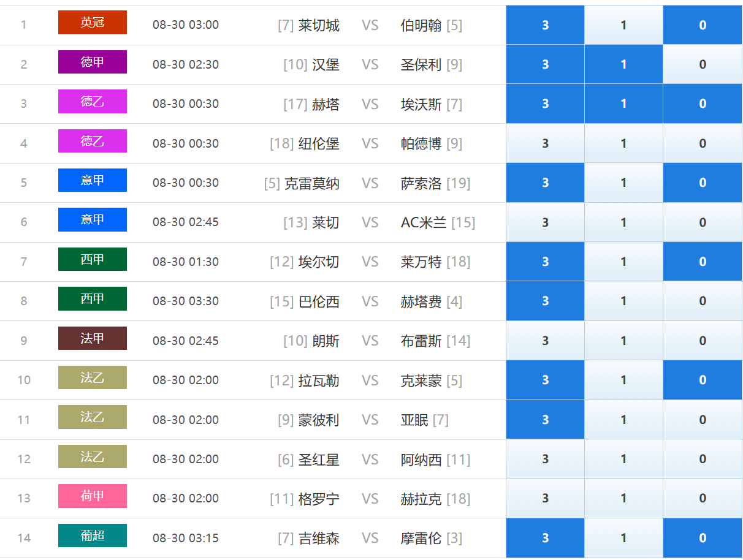Click home team 圣红星
The width and height of the screenshot is (743, 560).
(319, 460)
